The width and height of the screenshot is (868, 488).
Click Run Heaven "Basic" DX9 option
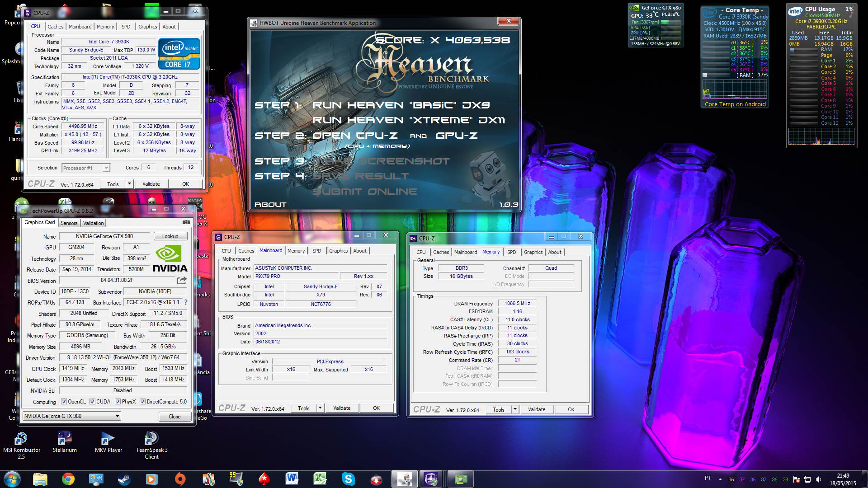tap(401, 105)
